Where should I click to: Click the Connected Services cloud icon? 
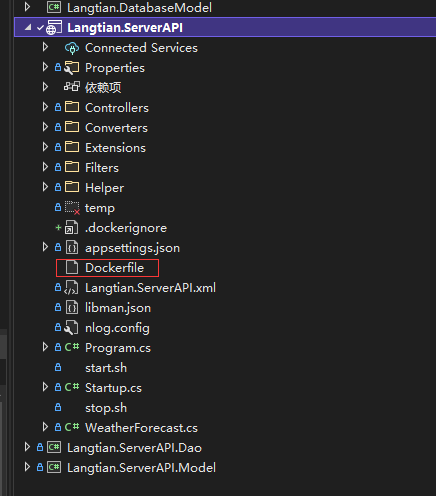(x=72, y=48)
